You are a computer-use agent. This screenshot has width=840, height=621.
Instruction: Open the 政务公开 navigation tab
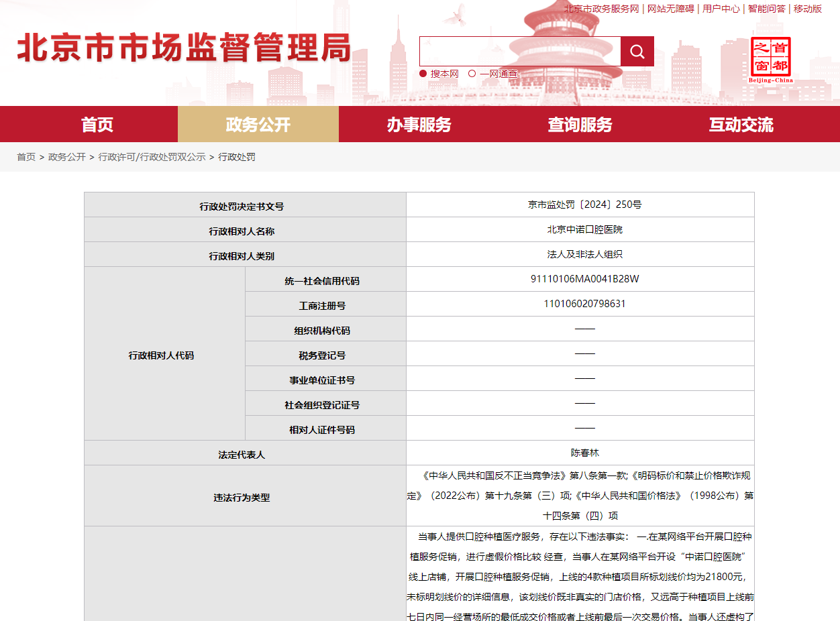pyautogui.click(x=258, y=124)
